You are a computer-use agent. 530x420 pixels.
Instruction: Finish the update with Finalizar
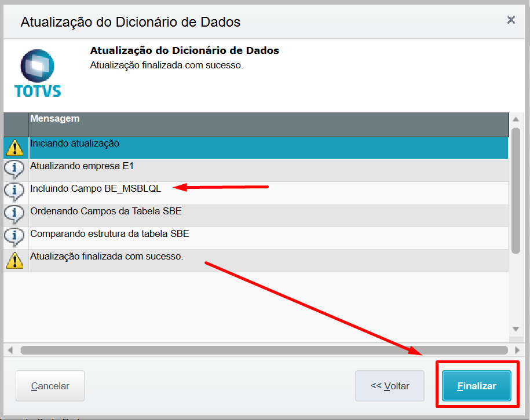tap(477, 386)
